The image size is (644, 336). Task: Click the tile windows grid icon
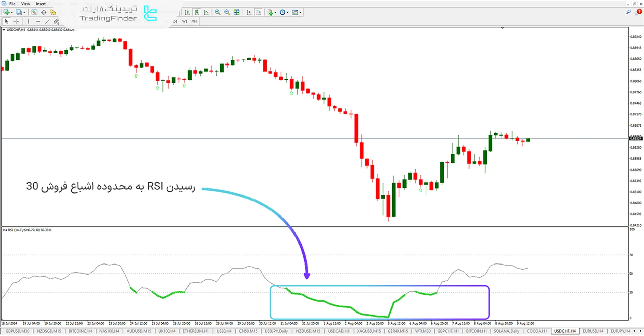[237, 12]
